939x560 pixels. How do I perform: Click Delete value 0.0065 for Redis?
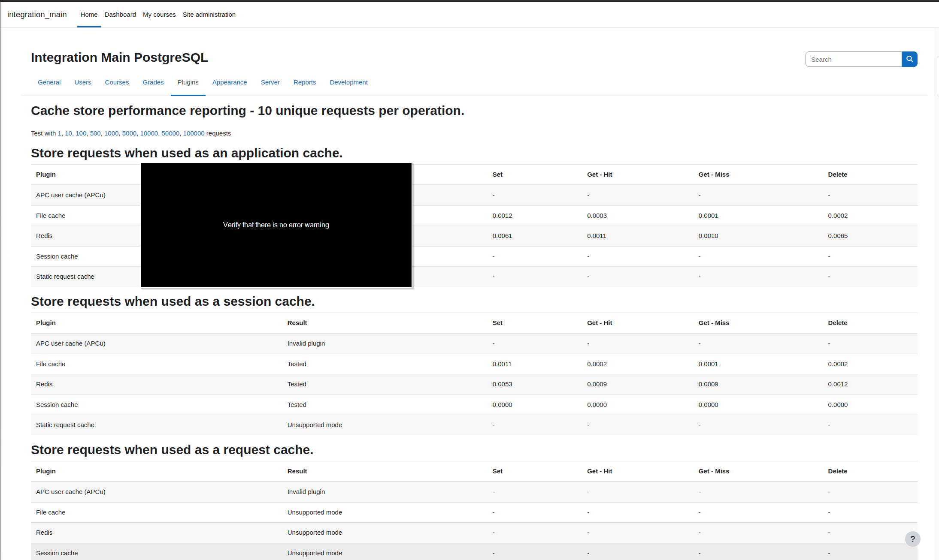pyautogui.click(x=838, y=236)
